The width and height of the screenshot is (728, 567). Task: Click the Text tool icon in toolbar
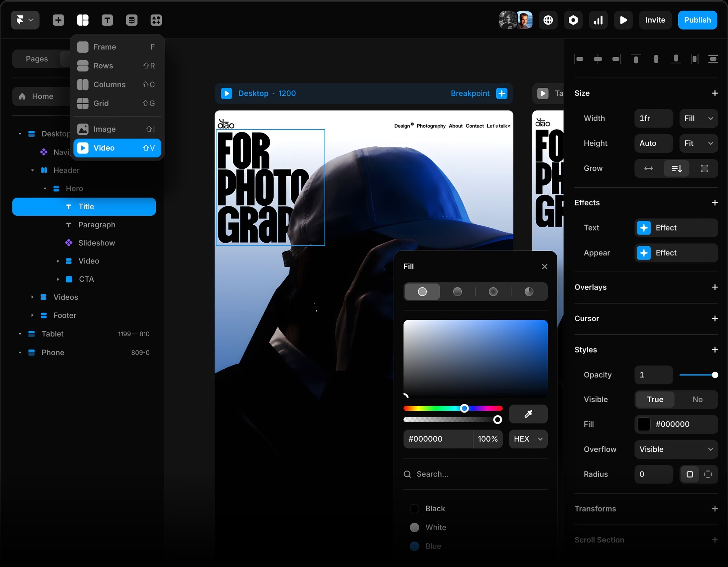pos(107,20)
